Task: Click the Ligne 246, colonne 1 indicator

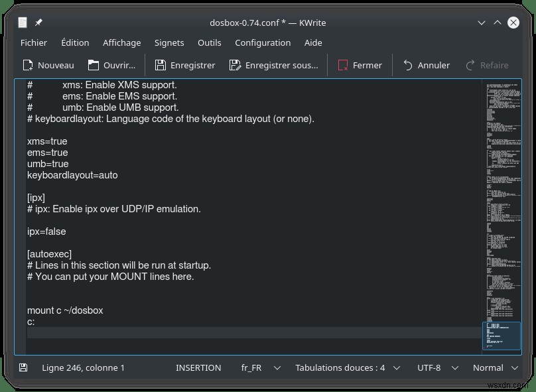Action: (x=84, y=367)
